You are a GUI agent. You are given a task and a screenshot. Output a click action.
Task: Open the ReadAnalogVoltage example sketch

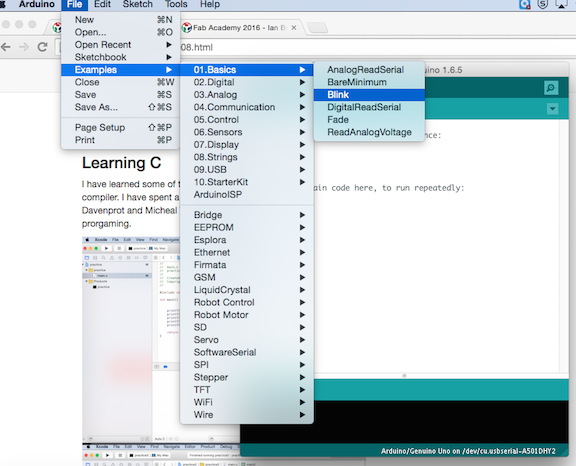(x=369, y=132)
